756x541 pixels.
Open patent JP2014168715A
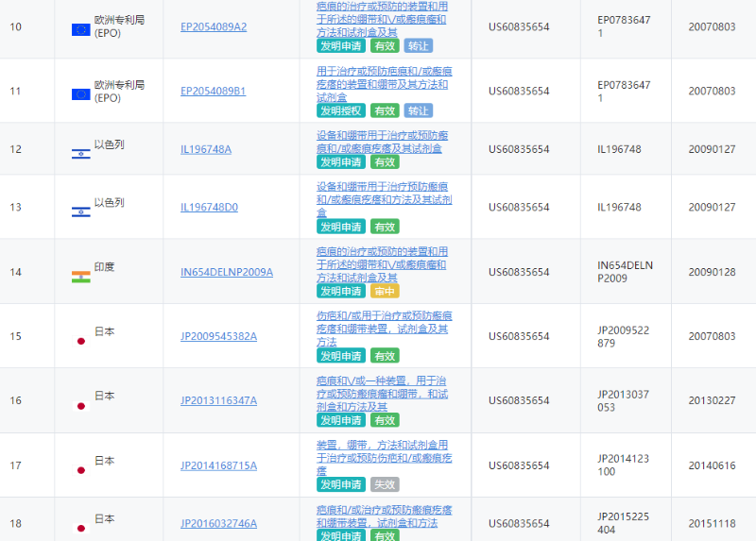218,465
